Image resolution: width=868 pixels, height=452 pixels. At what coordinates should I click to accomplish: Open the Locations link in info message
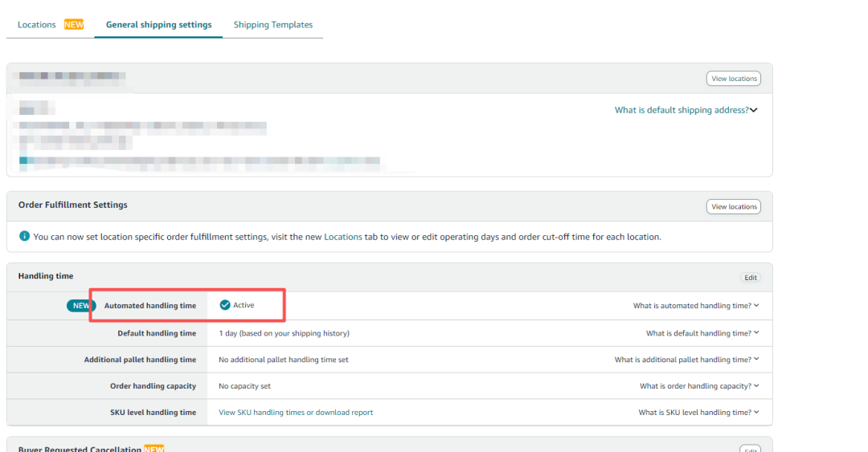343,237
